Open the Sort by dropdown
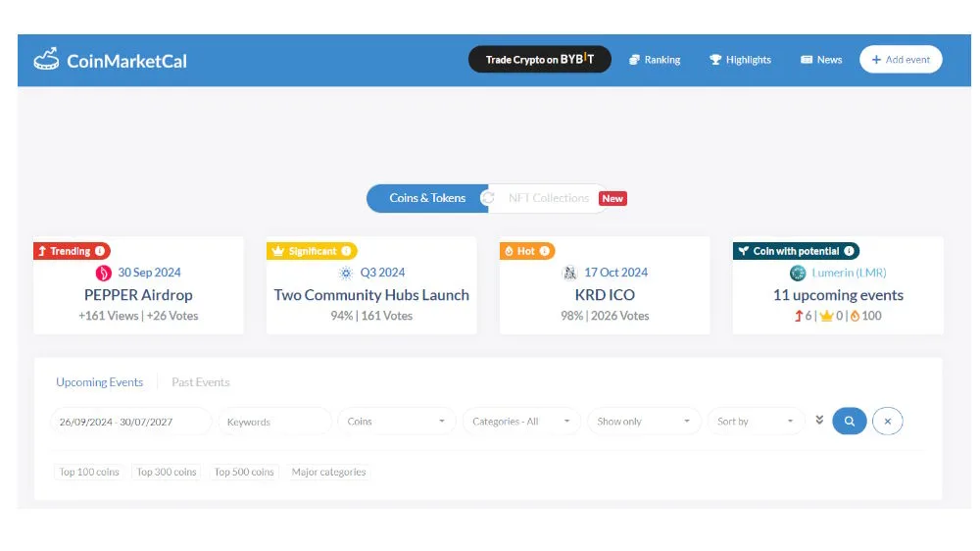 (x=756, y=422)
